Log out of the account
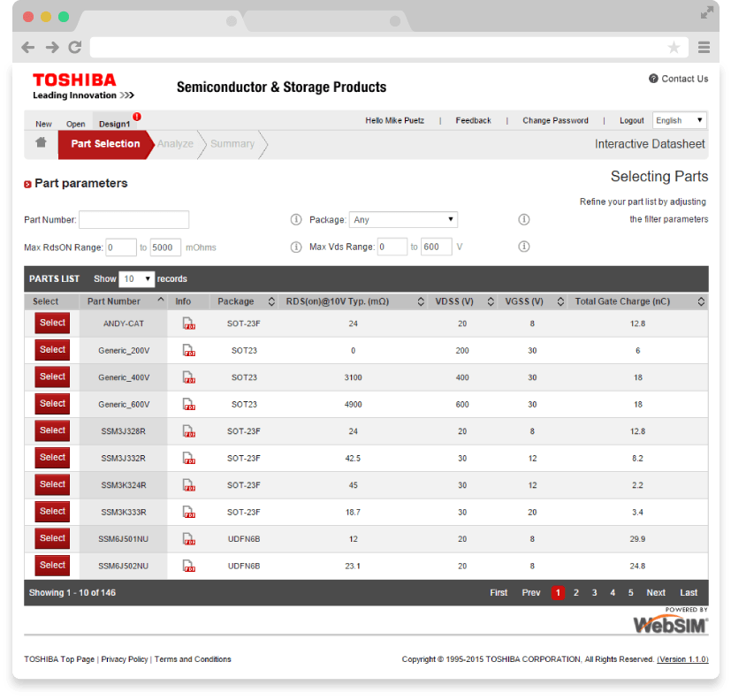This screenshot has width=731, height=700. click(632, 120)
